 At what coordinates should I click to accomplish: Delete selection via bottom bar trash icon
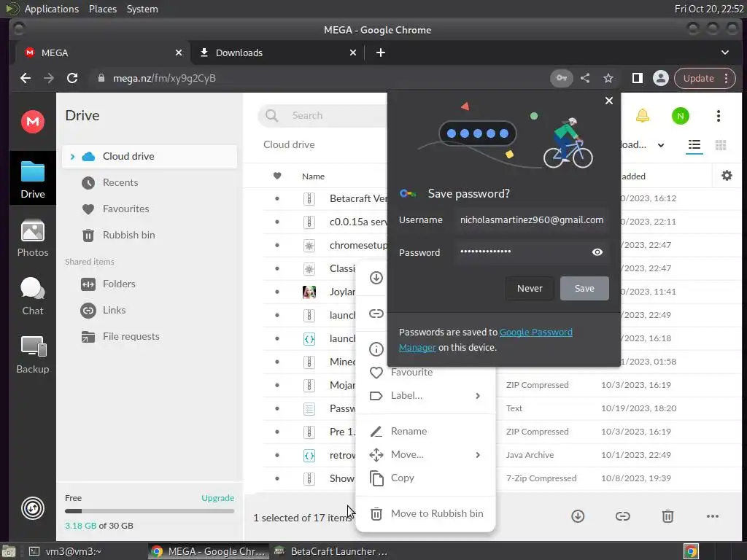pos(667,516)
